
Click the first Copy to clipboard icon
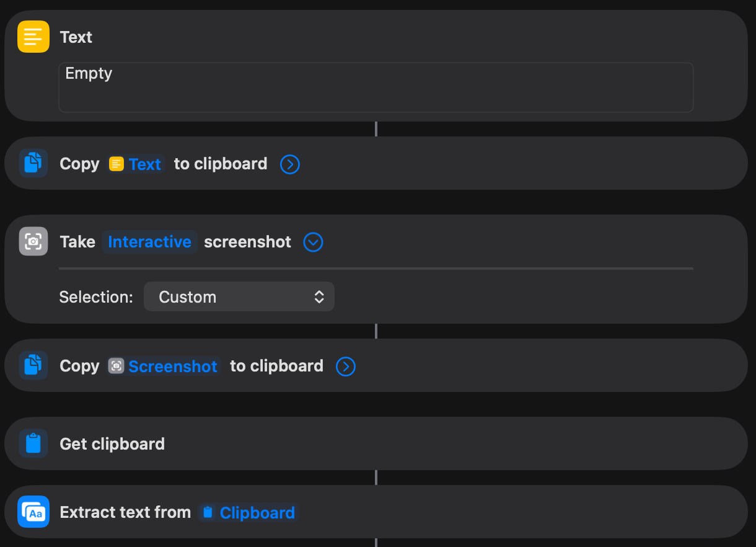[x=33, y=164]
